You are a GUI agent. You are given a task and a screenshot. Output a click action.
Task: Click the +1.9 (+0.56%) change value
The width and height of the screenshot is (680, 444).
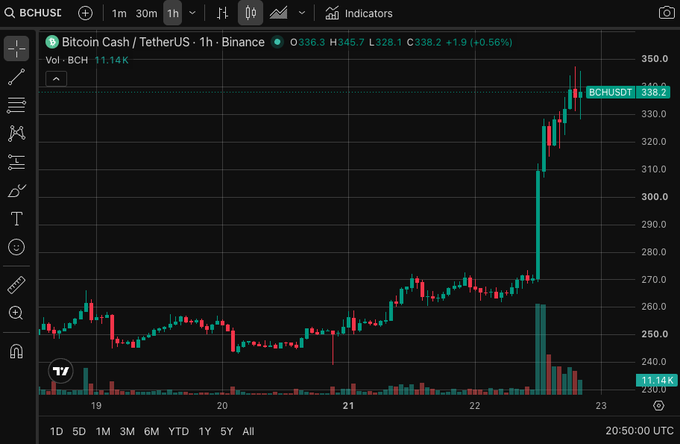479,42
